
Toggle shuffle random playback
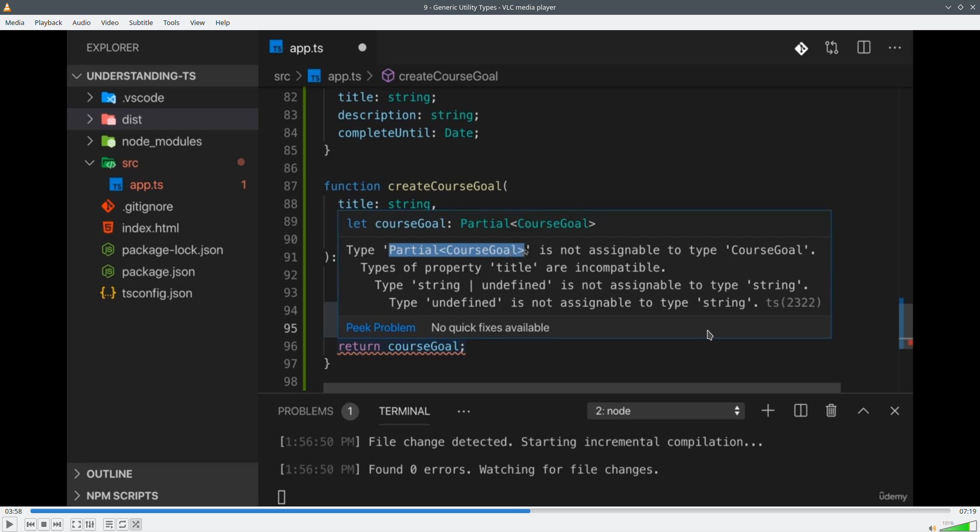[136, 524]
